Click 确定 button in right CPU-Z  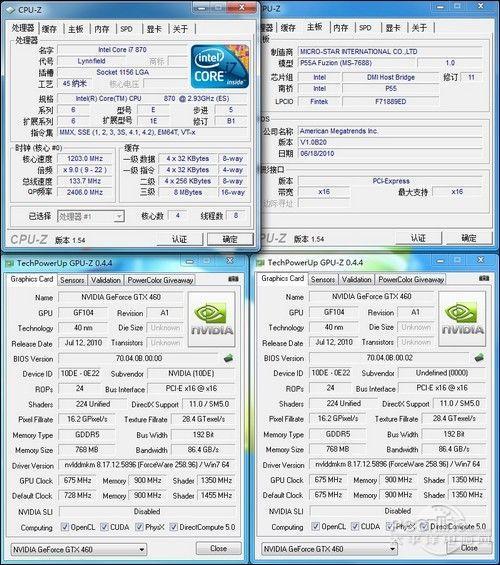pyautogui.click(x=469, y=238)
